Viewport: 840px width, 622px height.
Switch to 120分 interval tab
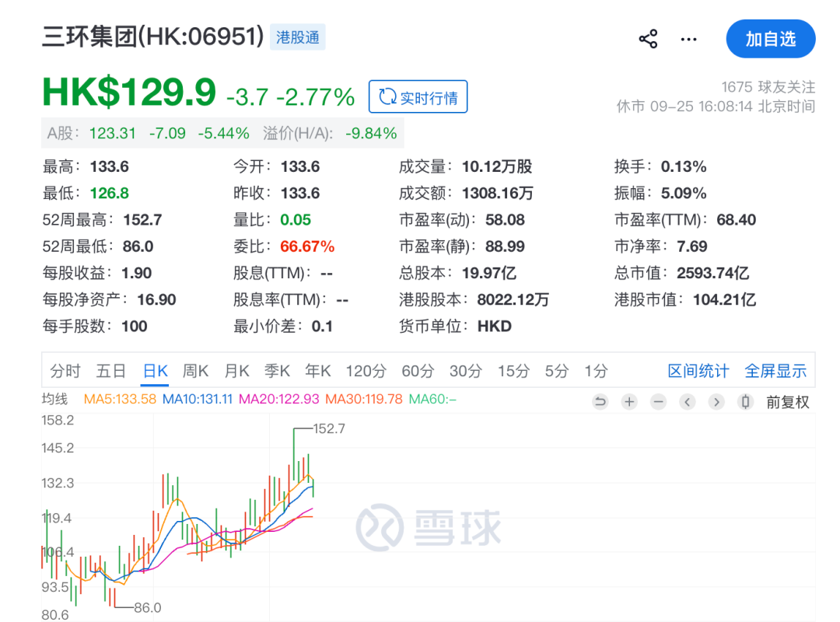[x=366, y=371]
